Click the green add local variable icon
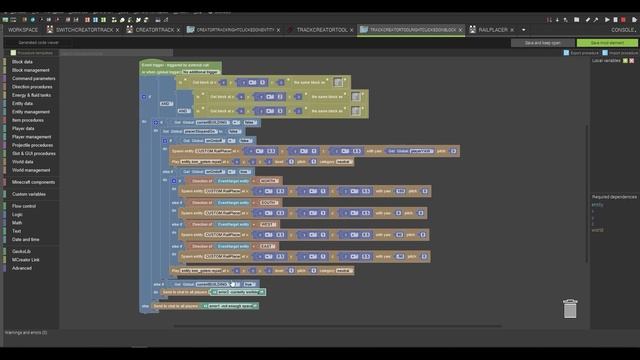Screen dimensions: 640x360 [625, 61]
